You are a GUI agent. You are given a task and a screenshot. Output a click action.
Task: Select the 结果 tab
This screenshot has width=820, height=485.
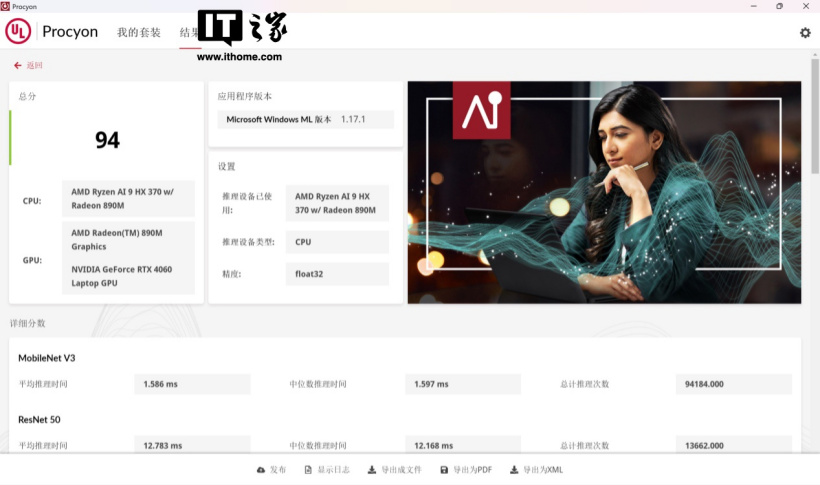[189, 32]
